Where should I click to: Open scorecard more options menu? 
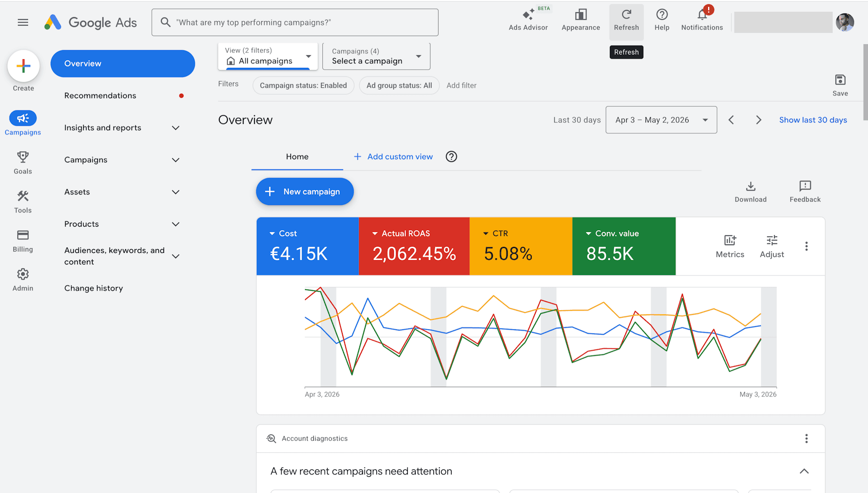806,246
